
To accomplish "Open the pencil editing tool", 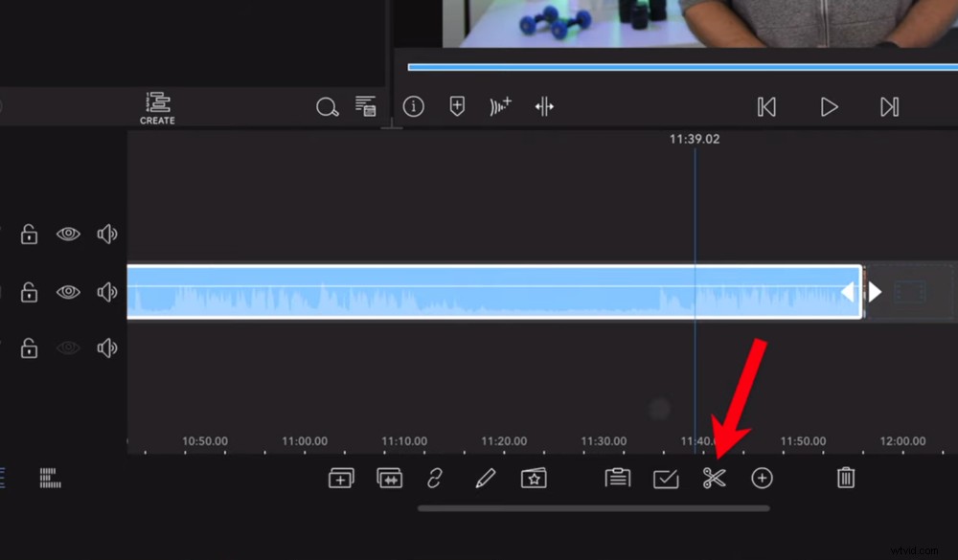I will 485,479.
